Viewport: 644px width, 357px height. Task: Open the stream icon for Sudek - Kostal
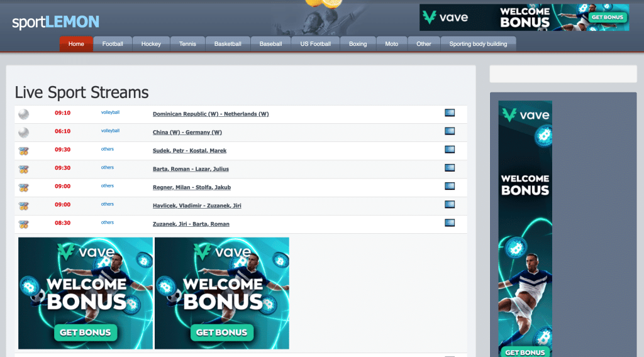[x=449, y=150]
